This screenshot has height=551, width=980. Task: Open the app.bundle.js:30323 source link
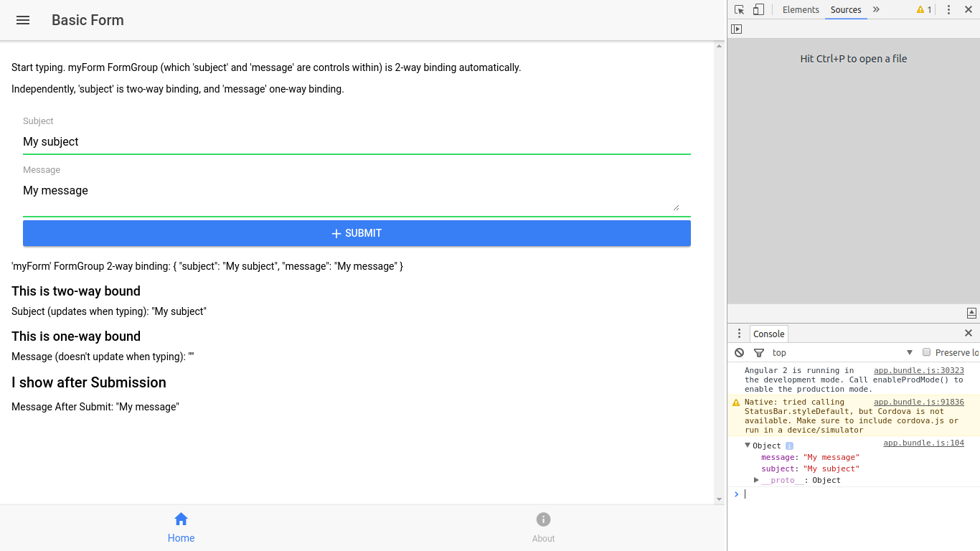tap(918, 371)
